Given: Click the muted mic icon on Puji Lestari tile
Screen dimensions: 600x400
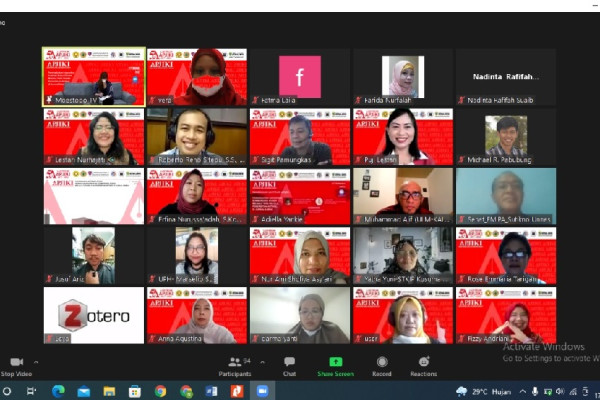Looking at the screenshot, I should point(359,160).
